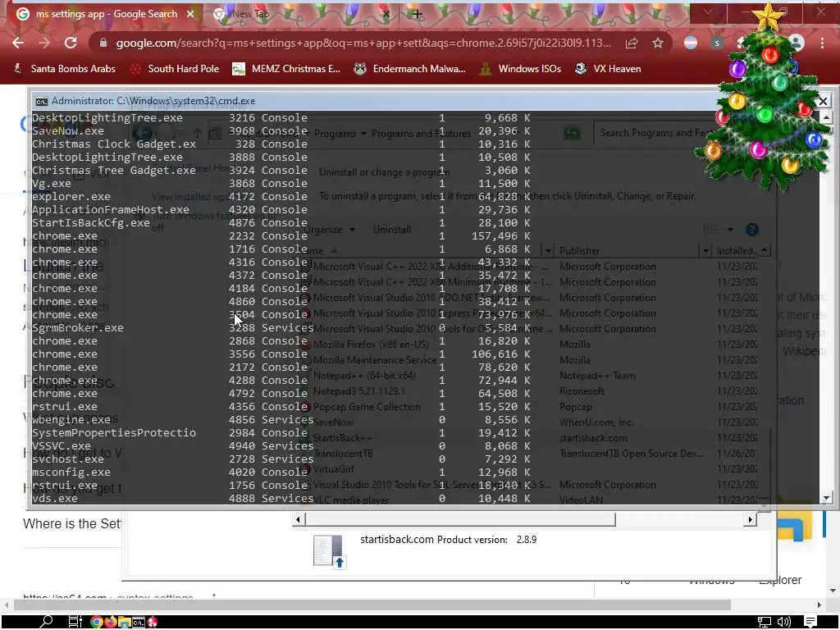Open the gray S extension
Image resolution: width=840 pixels, height=630 pixels.
pyautogui.click(x=717, y=43)
